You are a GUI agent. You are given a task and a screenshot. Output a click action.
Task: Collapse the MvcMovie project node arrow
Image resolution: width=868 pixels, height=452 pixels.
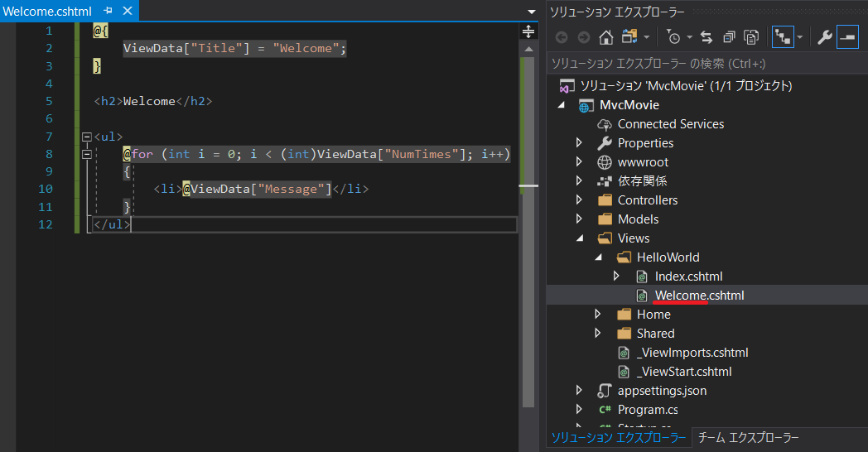562,105
